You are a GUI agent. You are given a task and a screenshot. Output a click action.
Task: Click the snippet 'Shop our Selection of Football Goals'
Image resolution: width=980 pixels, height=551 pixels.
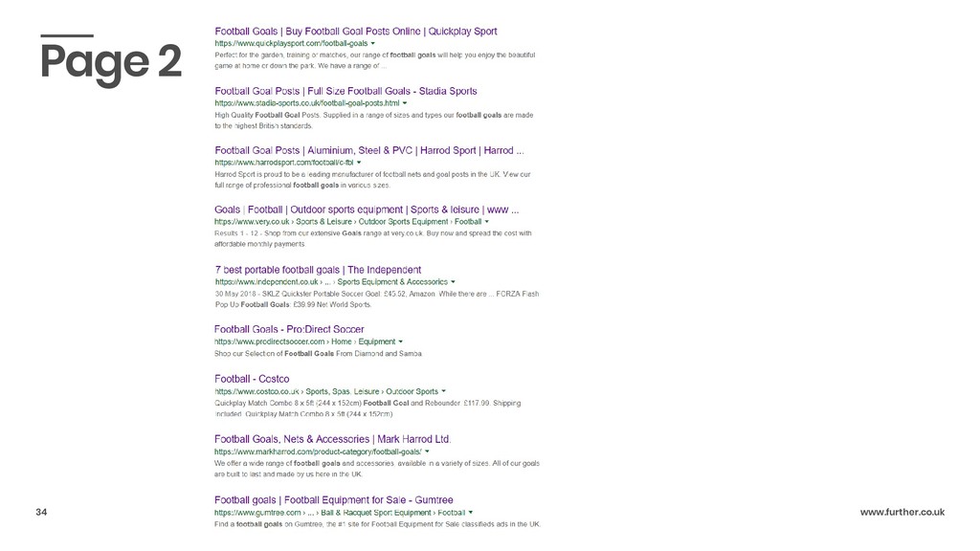point(318,354)
